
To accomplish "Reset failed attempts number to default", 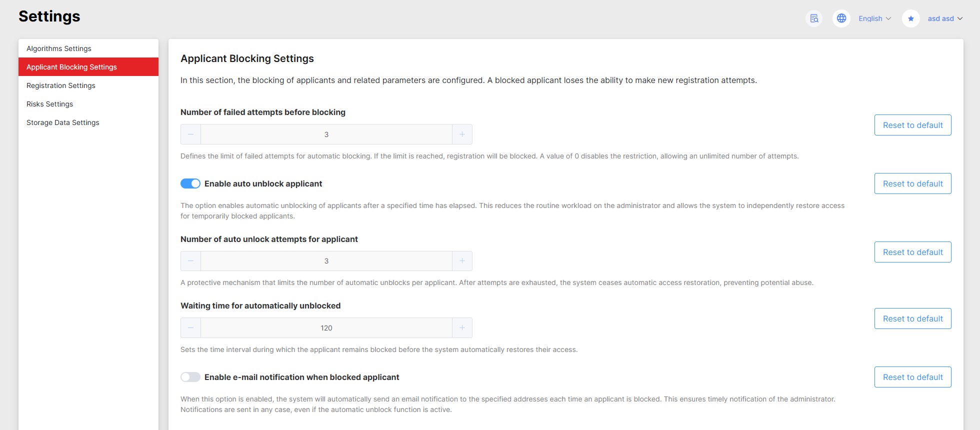I will (x=912, y=125).
